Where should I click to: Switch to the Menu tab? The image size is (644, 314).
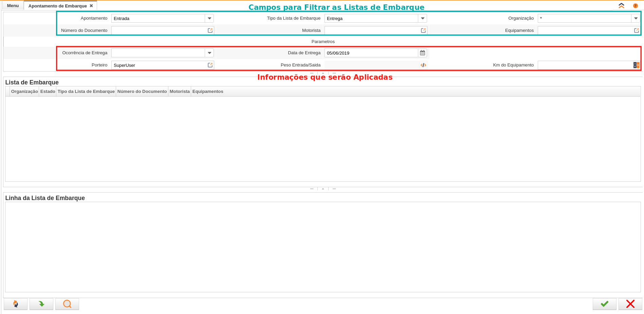pyautogui.click(x=13, y=5)
